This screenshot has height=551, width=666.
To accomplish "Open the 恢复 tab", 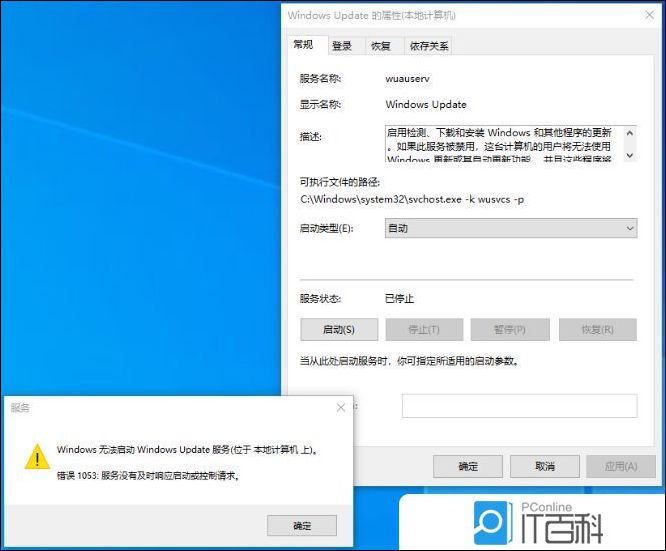I will tap(381, 46).
